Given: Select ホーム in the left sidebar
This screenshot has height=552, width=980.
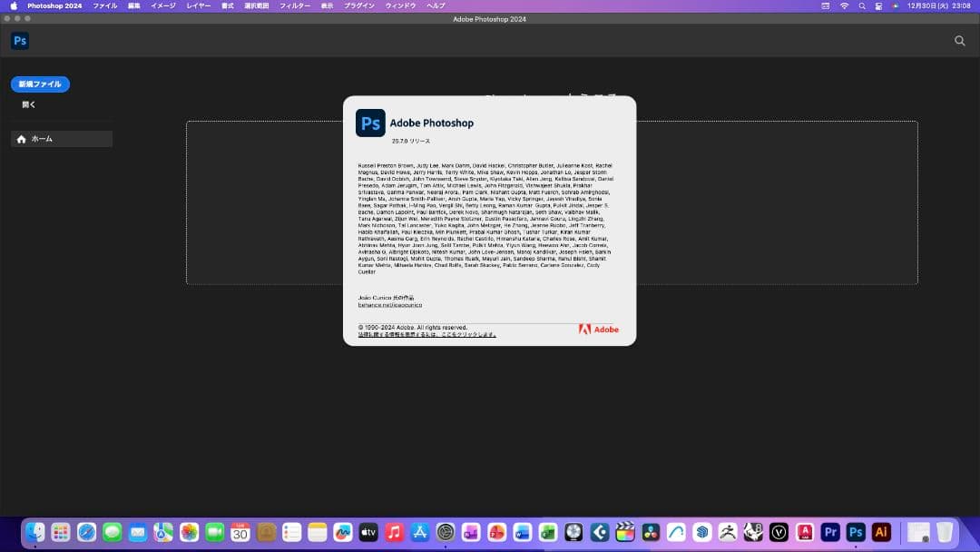Looking at the screenshot, I should pos(42,139).
